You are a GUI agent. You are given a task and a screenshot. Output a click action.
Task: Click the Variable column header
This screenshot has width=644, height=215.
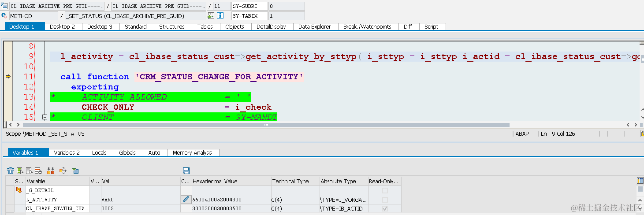click(57, 181)
